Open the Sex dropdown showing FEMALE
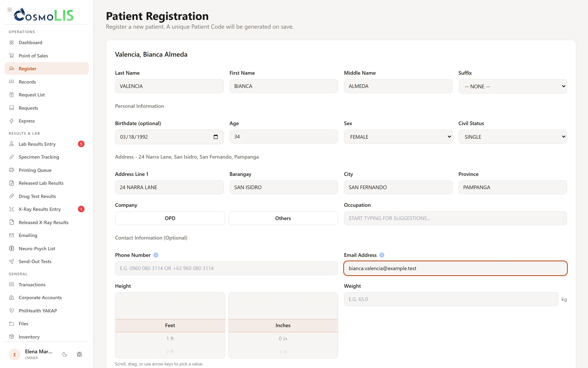 tap(398, 137)
